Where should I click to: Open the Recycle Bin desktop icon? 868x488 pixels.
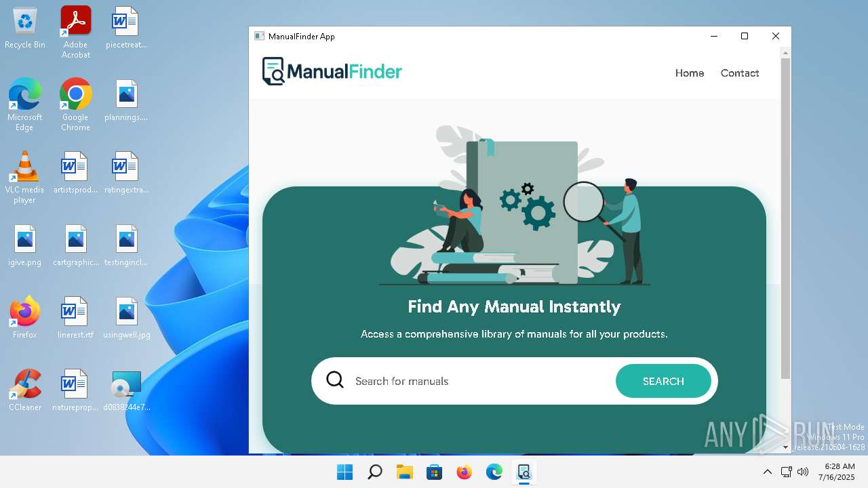tap(25, 28)
